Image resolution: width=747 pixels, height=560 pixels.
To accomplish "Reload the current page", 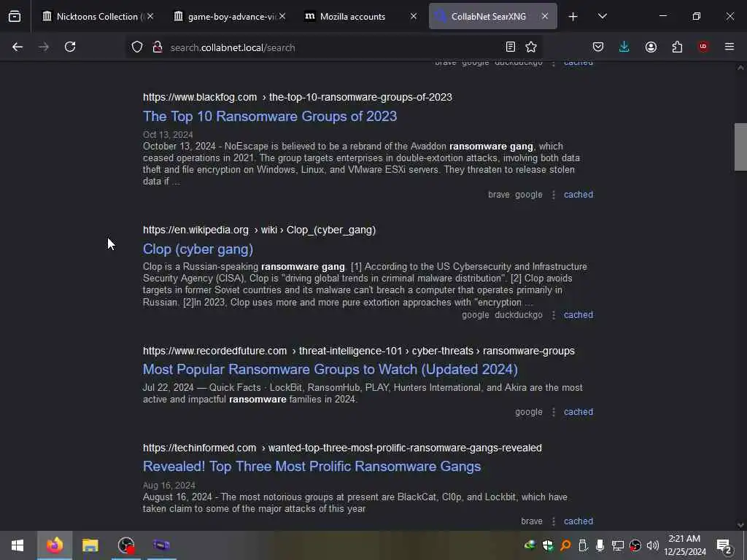I will click(x=70, y=47).
